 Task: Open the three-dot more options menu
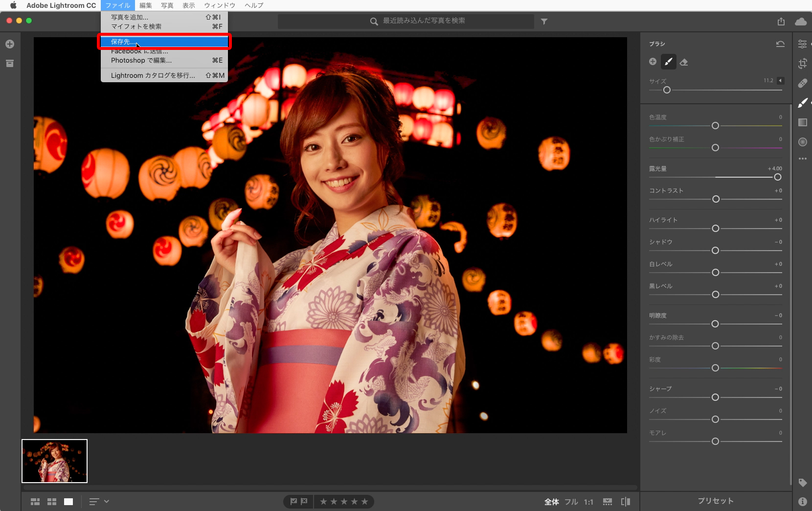pyautogui.click(x=802, y=159)
